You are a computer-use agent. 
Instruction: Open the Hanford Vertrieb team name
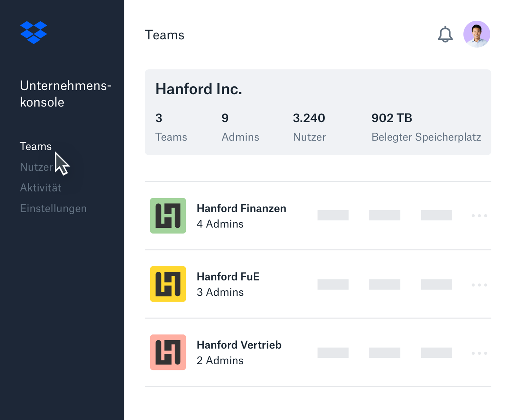pyautogui.click(x=239, y=345)
